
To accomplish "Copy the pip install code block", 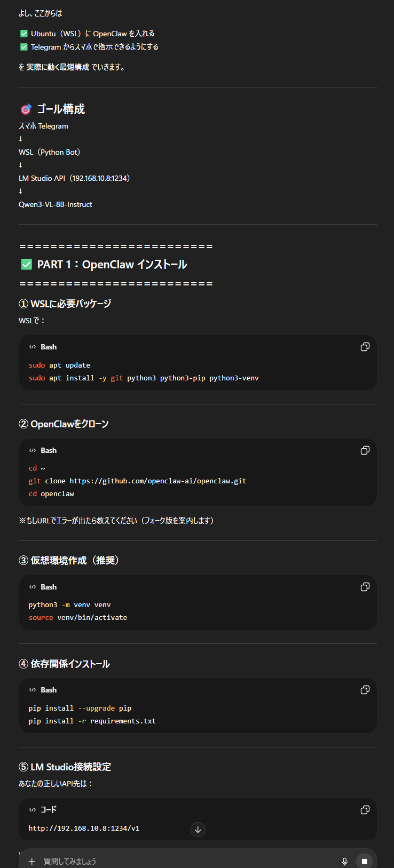I will click(x=365, y=690).
